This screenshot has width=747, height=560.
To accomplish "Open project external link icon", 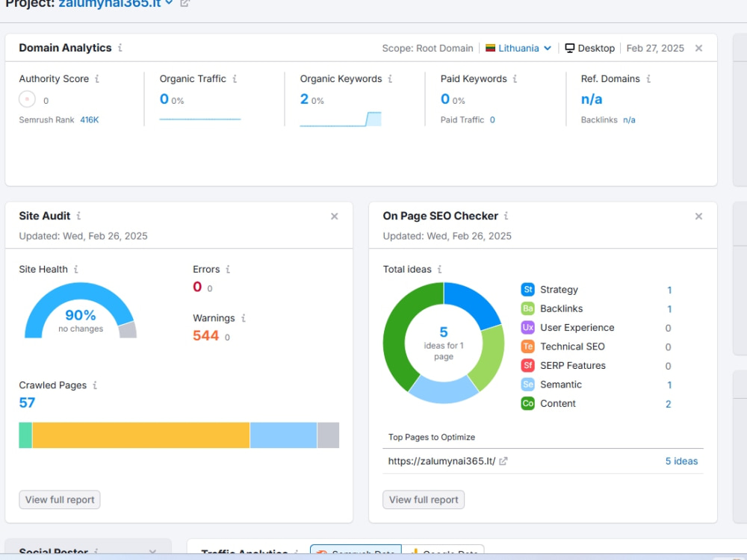I will pos(185,3).
